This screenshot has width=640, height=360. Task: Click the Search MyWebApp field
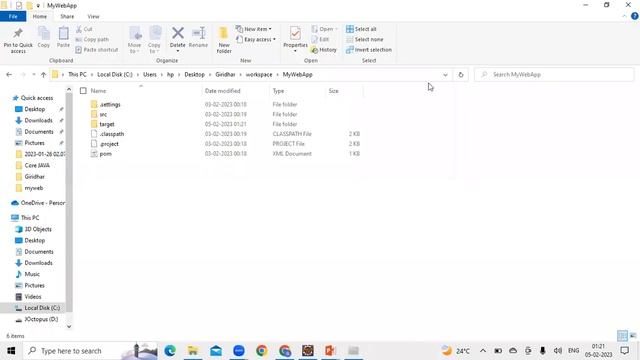tap(554, 75)
